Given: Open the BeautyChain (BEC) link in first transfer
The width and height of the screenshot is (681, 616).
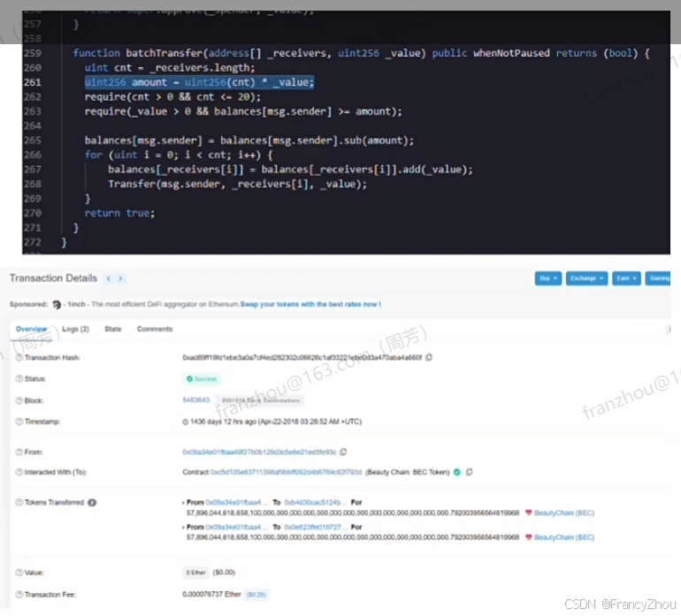Looking at the screenshot, I should [x=564, y=513].
